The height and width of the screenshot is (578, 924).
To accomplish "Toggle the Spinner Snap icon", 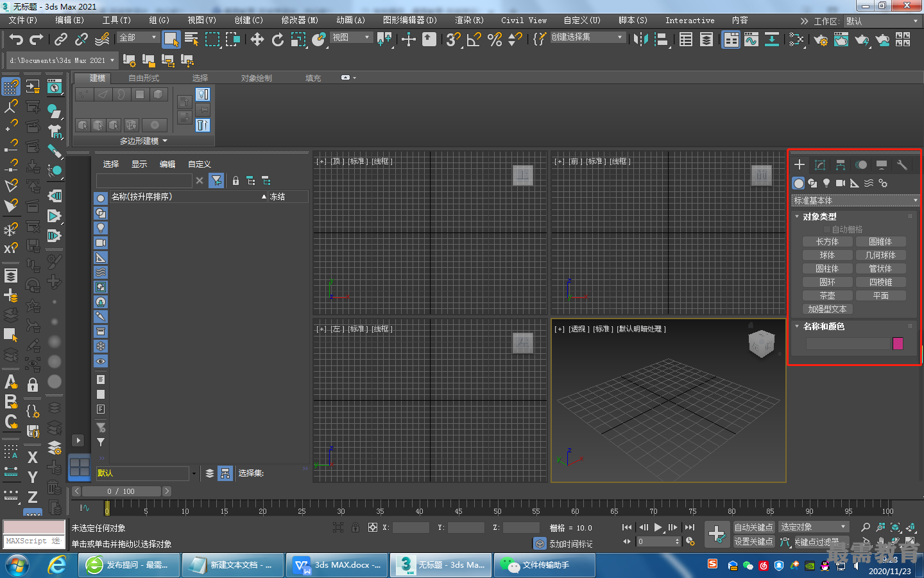I will click(515, 40).
